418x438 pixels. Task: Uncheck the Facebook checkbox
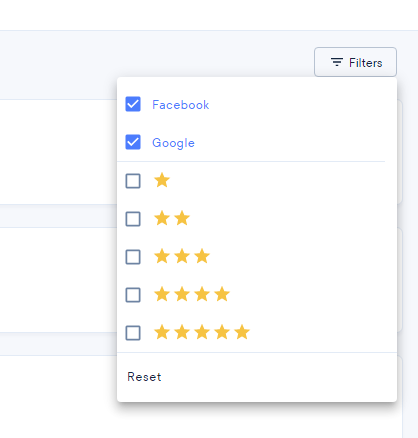point(133,104)
